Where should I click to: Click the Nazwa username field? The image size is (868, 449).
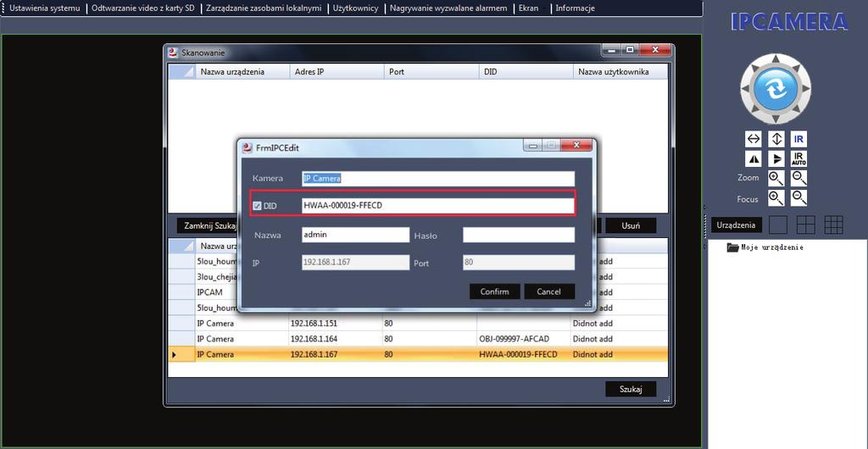pos(355,235)
